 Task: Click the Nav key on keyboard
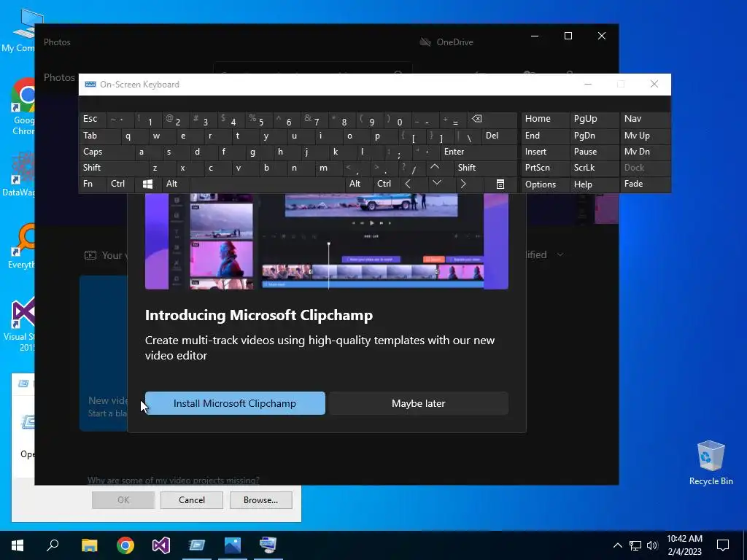(x=645, y=120)
